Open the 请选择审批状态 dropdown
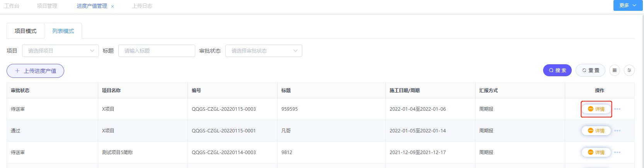Viewport: 644px width, 168px height. (264, 51)
